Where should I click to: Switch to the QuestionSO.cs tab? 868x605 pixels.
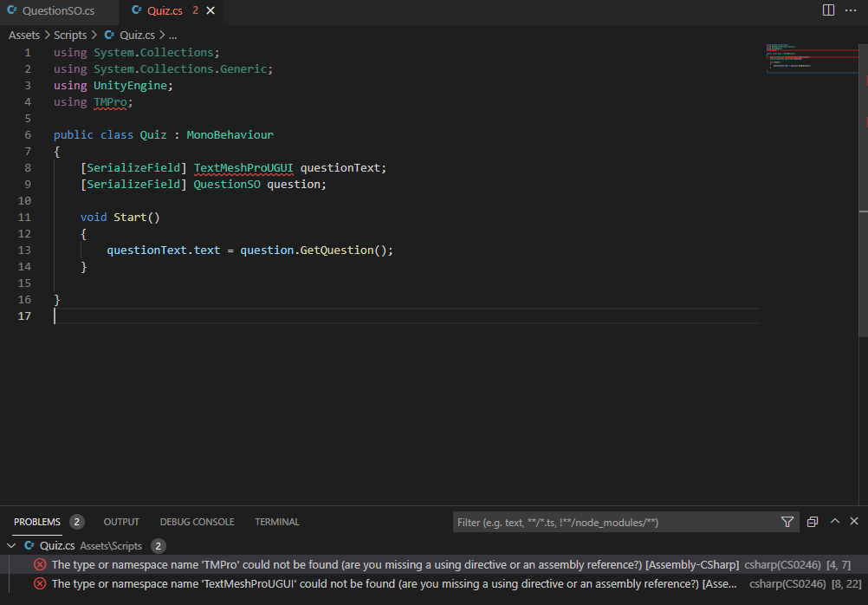pyautogui.click(x=57, y=10)
